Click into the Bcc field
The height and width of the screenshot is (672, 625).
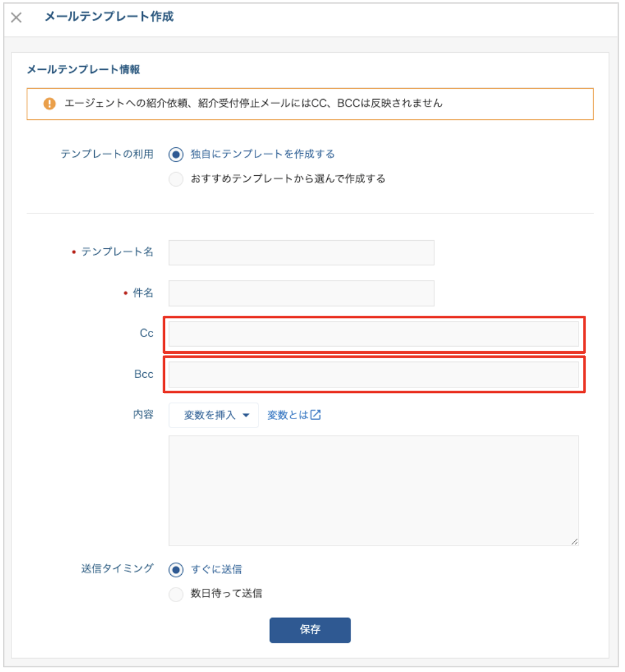coord(373,375)
